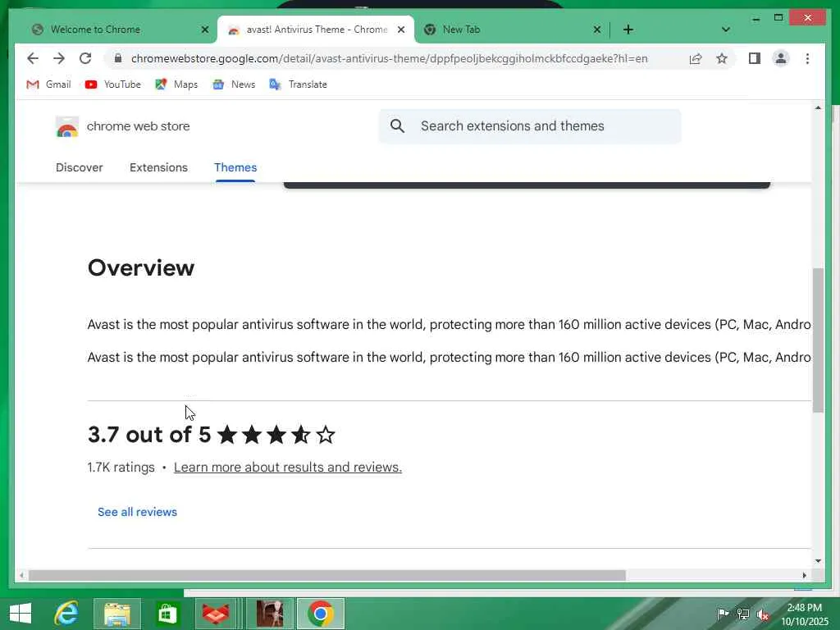Open the profile avatar menu
The image size is (840, 630).
[781, 58]
